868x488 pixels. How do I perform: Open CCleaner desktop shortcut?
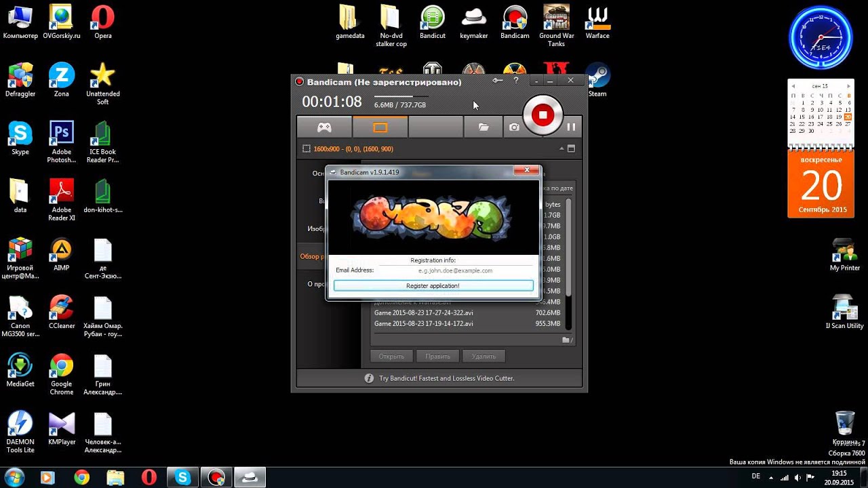tap(61, 312)
